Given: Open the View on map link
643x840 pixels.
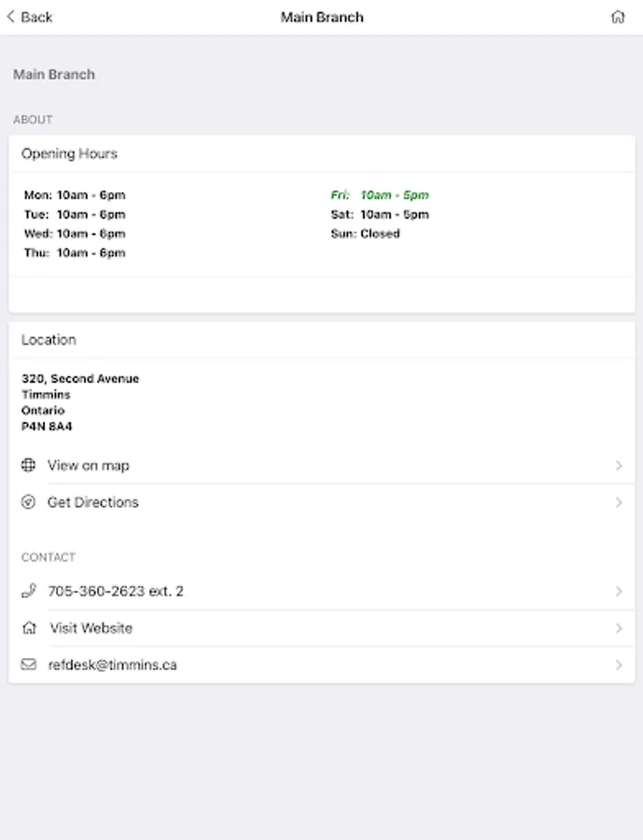Looking at the screenshot, I should (89, 465).
